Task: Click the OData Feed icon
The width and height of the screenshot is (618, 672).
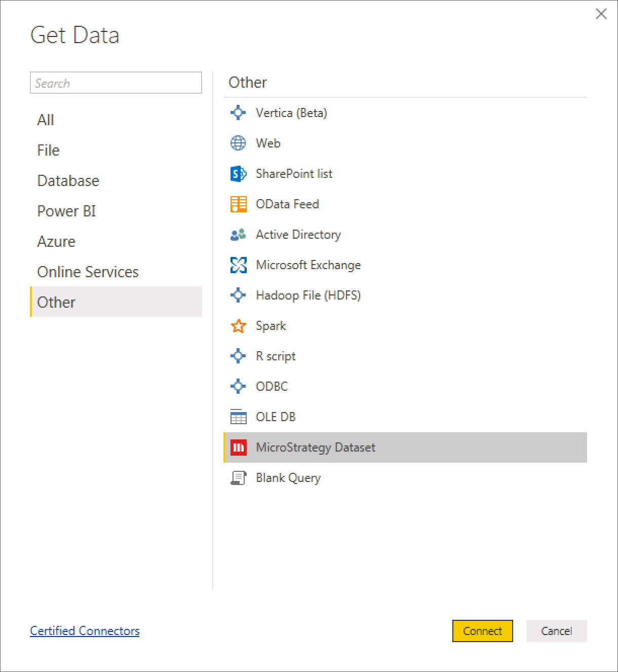Action: pos(238,204)
